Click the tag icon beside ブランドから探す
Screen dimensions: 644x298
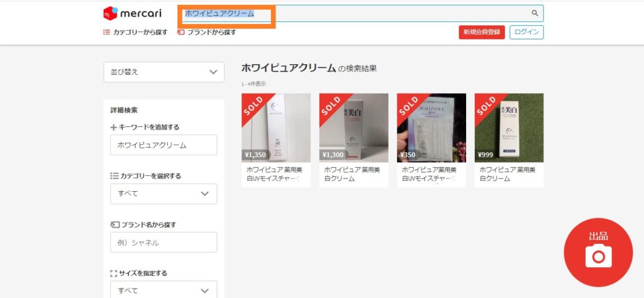pos(181,32)
